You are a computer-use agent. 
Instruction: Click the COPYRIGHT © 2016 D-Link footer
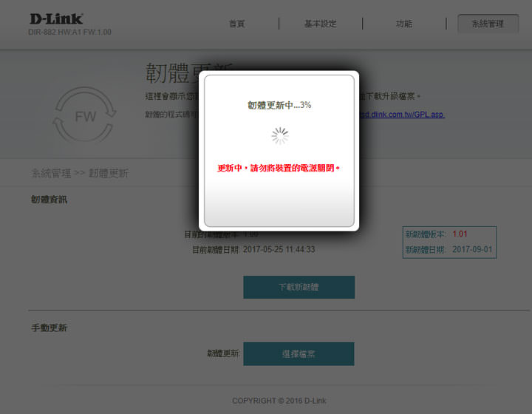pos(279,401)
